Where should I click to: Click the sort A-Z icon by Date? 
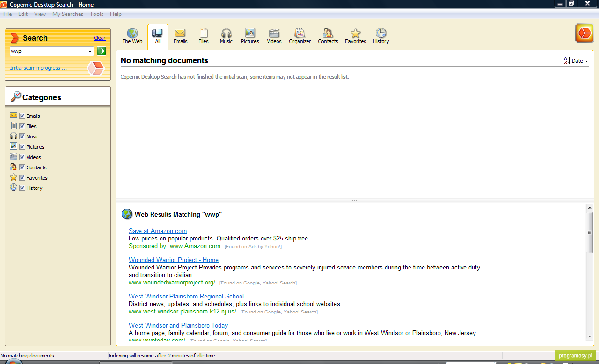click(567, 61)
